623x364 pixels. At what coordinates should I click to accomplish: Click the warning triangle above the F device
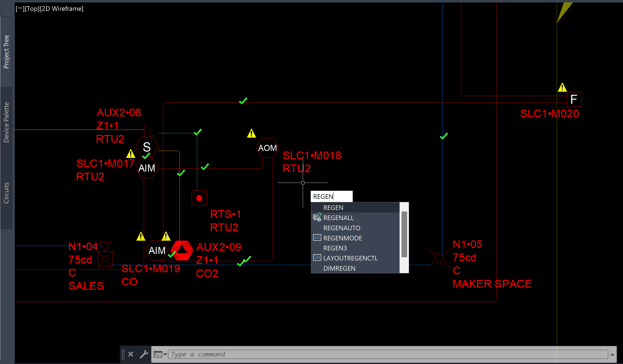coord(562,87)
